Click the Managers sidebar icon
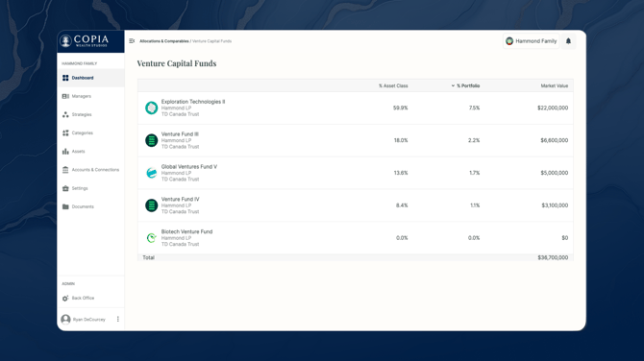Viewport: 644px width, 361px height. [65, 96]
